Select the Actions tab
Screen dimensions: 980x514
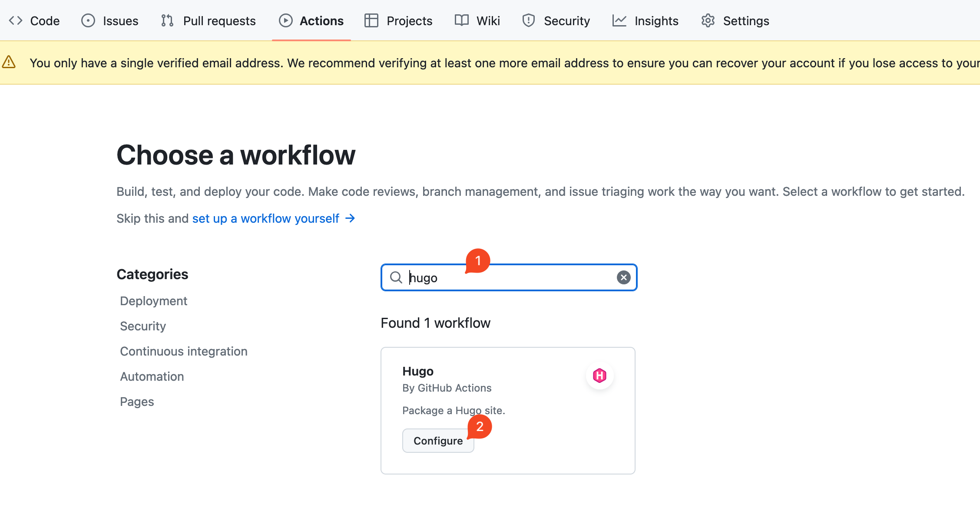[311, 21]
